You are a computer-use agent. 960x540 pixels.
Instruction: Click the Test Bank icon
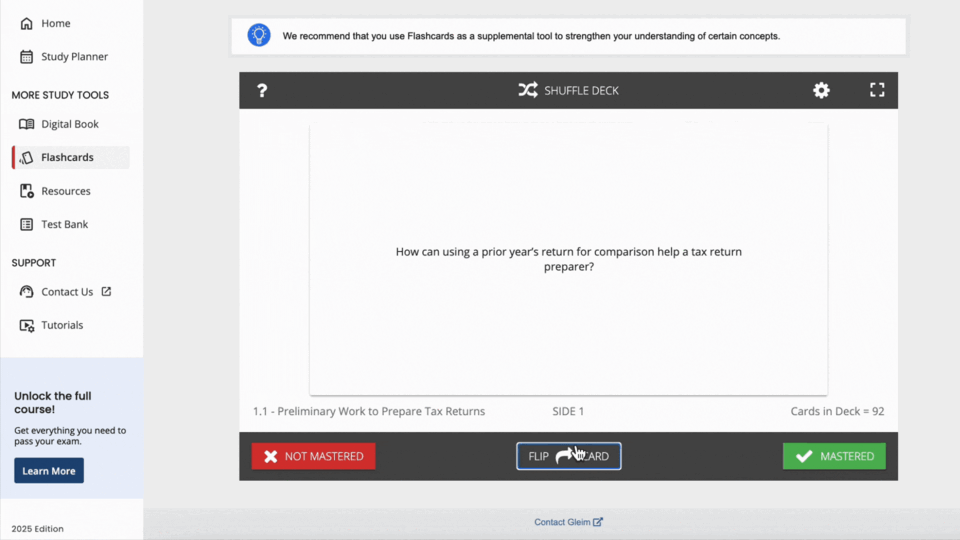pos(27,224)
